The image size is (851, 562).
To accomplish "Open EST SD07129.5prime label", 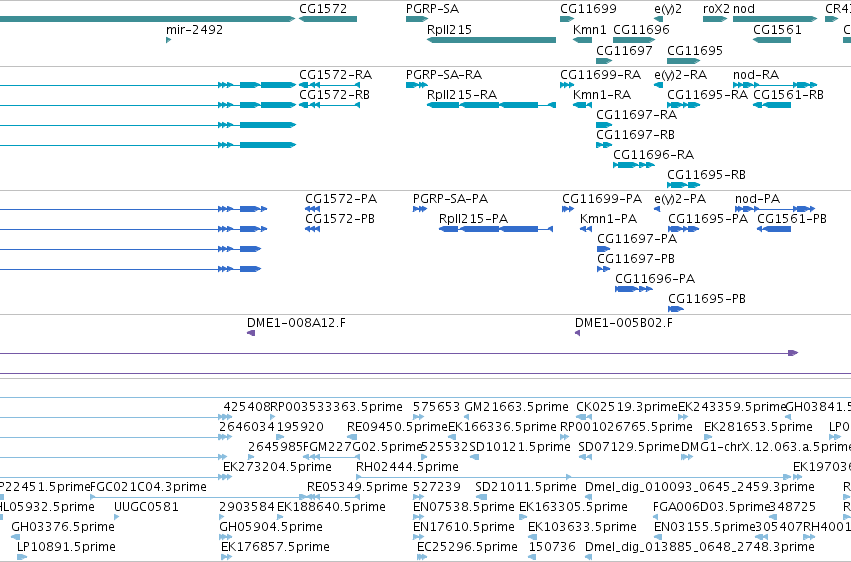I will pyautogui.click(x=628, y=446).
